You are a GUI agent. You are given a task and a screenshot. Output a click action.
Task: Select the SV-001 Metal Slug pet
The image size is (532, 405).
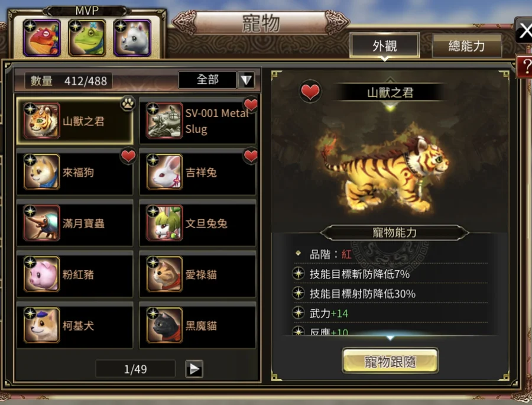click(x=197, y=121)
